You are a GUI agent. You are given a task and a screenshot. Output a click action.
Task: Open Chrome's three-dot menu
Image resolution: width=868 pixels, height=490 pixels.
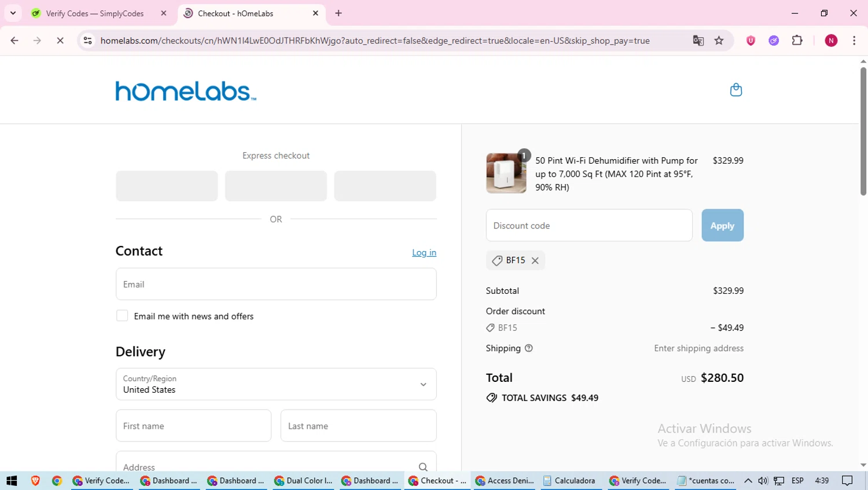coord(854,40)
